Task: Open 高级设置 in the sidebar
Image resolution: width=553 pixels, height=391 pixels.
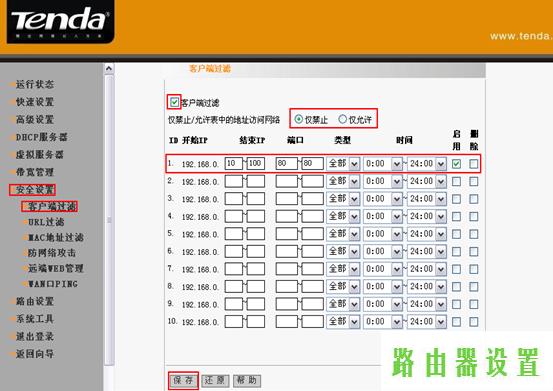Action: click(35, 120)
